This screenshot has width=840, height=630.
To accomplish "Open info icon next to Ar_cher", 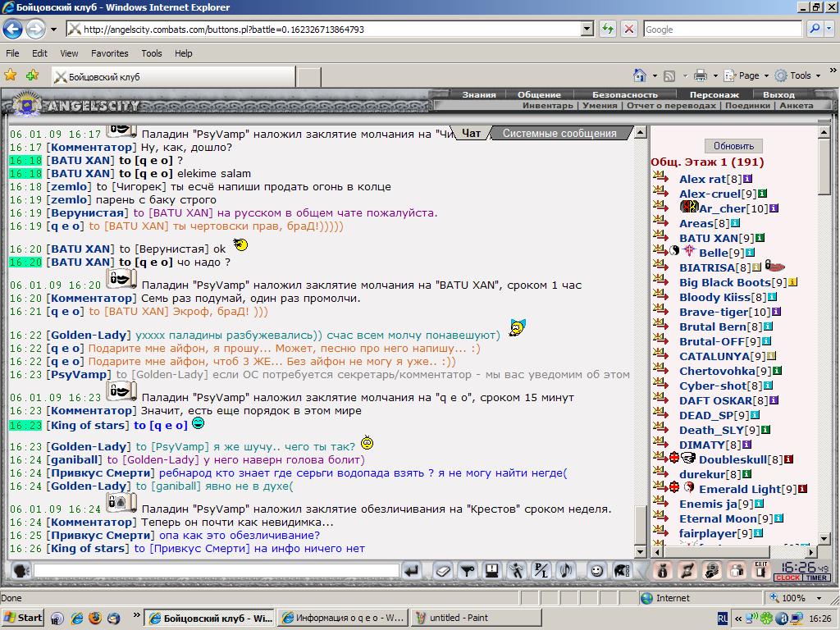I will [x=774, y=208].
